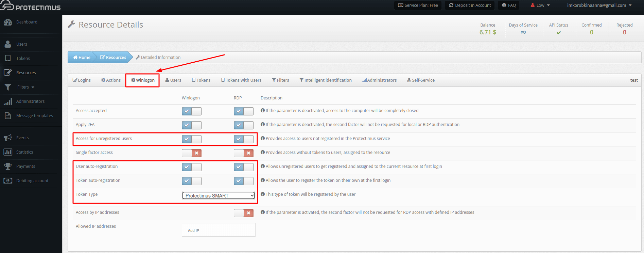Click info icon for Single factor access description
644x253 pixels.
[263, 152]
